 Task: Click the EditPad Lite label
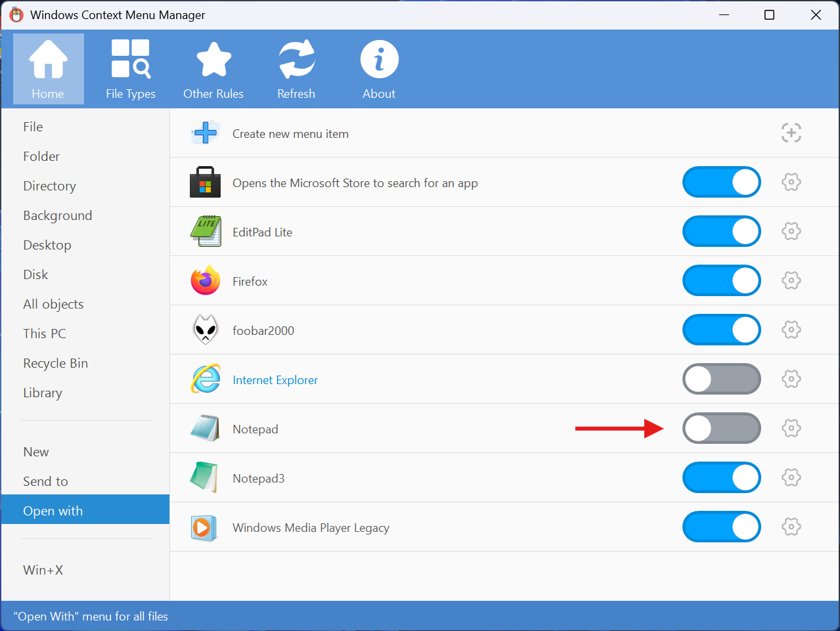(262, 232)
